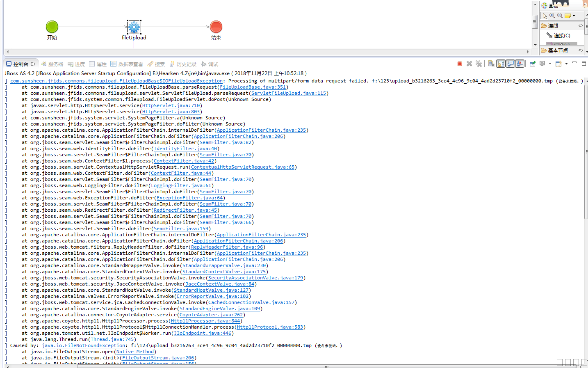
Task: Open HttpServlet.java:710 link
Action: point(171,105)
